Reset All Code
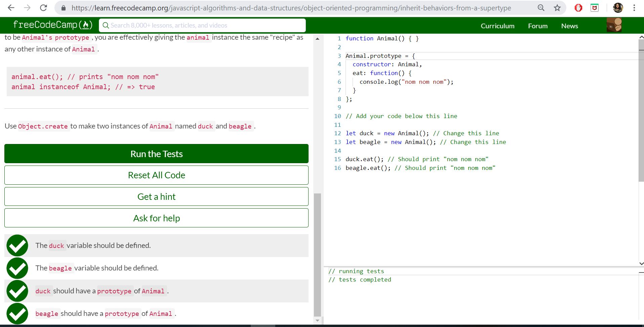This screenshot has width=644, height=327. pos(156,175)
